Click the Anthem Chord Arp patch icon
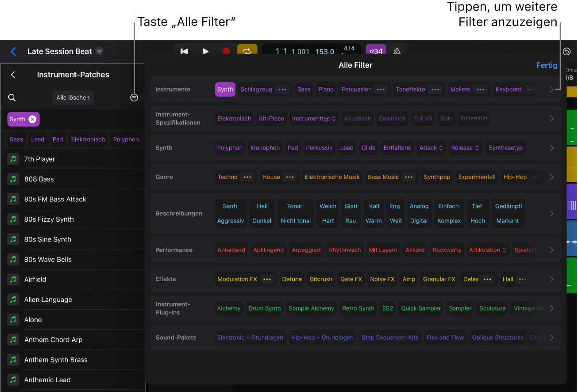578x392 pixels. 13,339
